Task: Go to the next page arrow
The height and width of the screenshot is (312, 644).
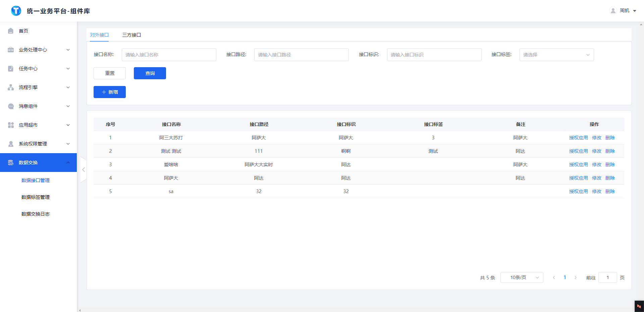Action: [576, 277]
